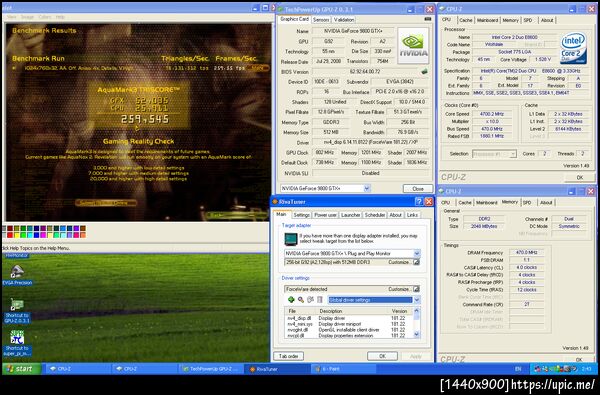Click the greyed trash icon in RivaTuner toolbar
This screenshot has width=600, height=395.
coord(320,300)
